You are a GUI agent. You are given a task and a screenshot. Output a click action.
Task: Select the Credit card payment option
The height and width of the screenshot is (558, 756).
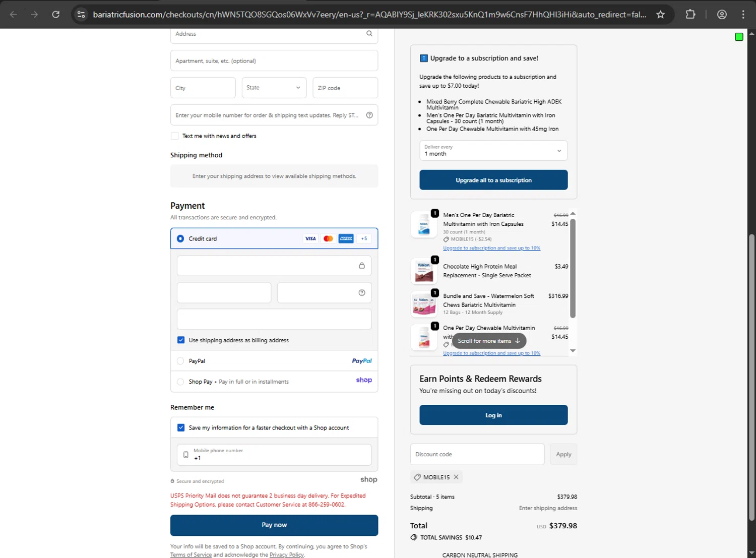(x=180, y=238)
